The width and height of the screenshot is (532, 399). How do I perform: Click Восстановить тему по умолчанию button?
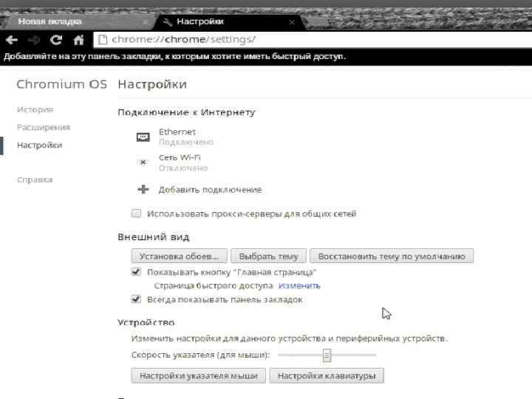pyautogui.click(x=392, y=256)
